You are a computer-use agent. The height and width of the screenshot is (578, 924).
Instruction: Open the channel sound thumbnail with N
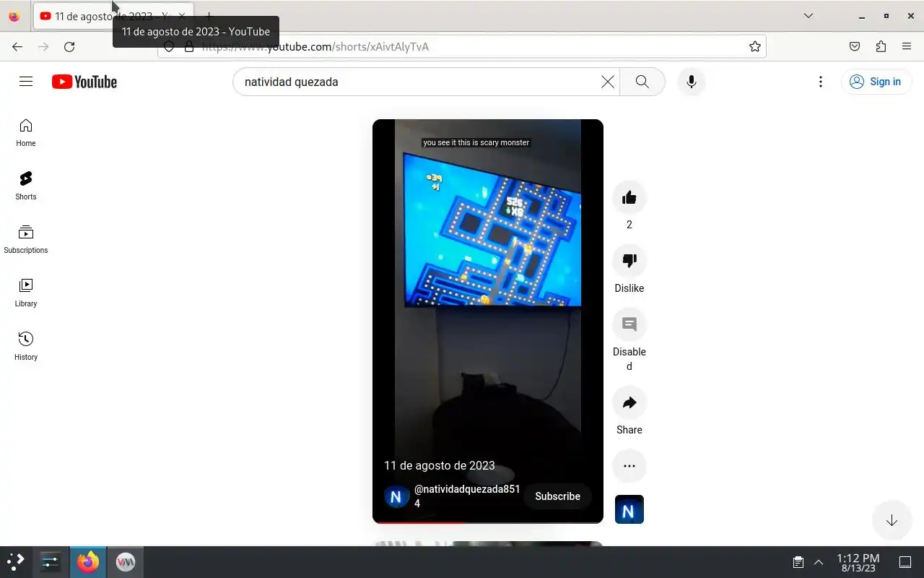pos(629,510)
